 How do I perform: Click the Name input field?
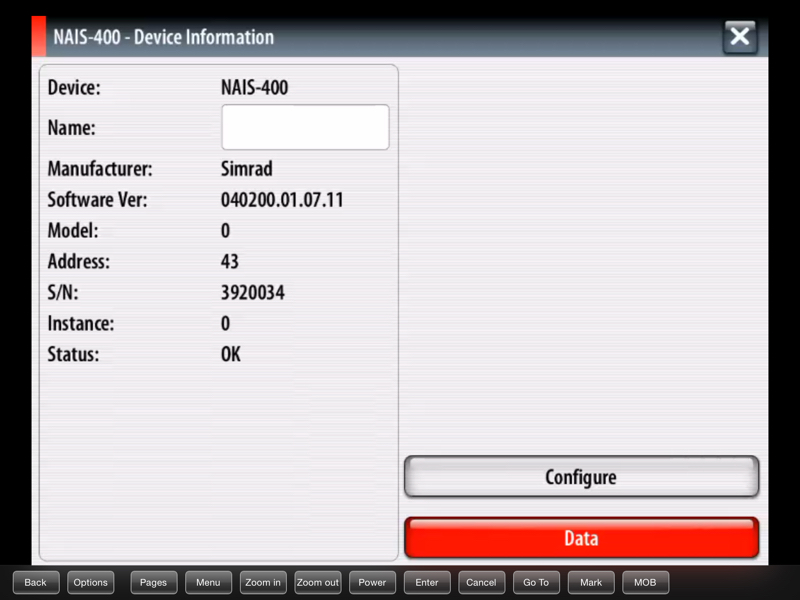[x=305, y=127]
